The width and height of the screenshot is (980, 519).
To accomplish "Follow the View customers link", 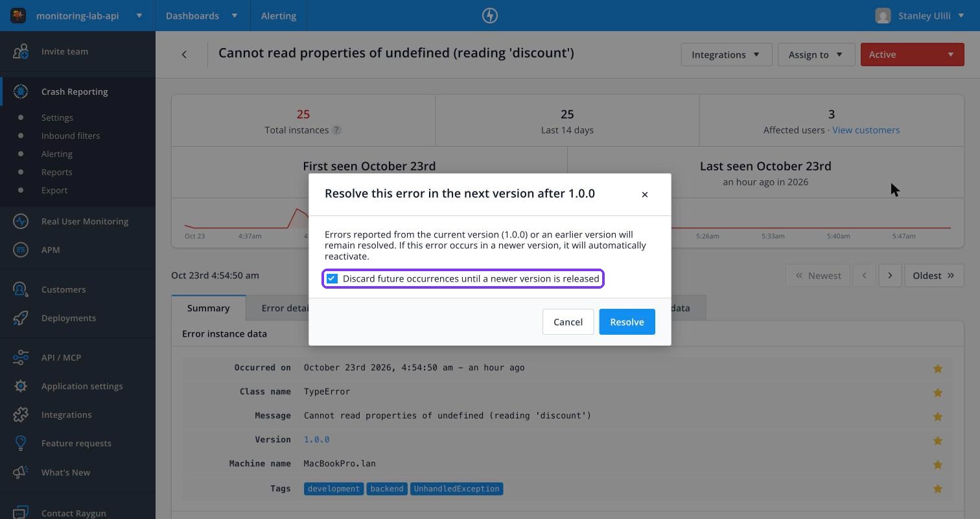I will pos(866,130).
